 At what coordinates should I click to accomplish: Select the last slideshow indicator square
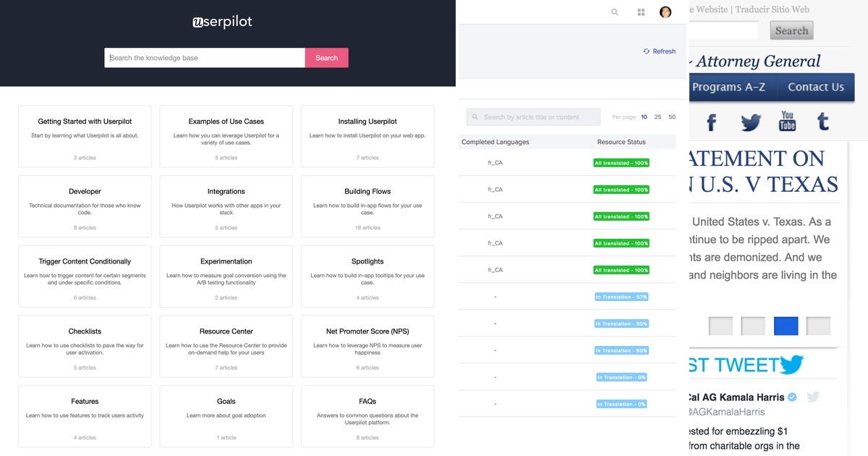pos(818,326)
